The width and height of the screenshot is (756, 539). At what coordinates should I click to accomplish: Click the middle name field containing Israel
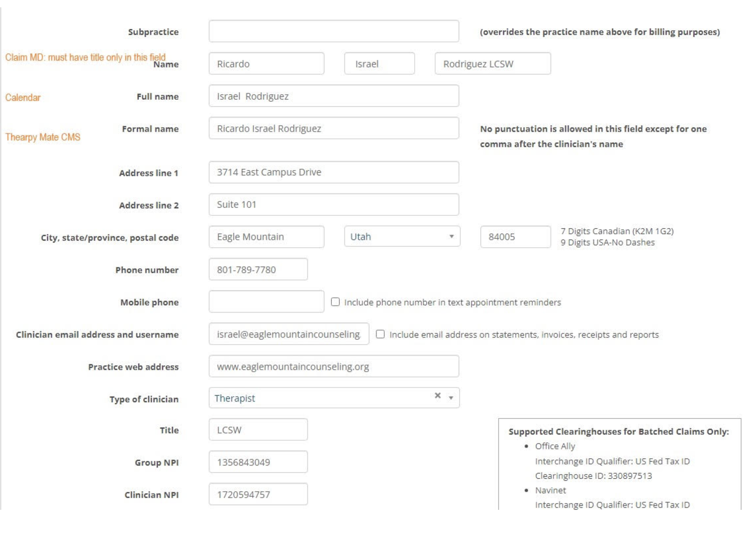pyautogui.click(x=379, y=63)
